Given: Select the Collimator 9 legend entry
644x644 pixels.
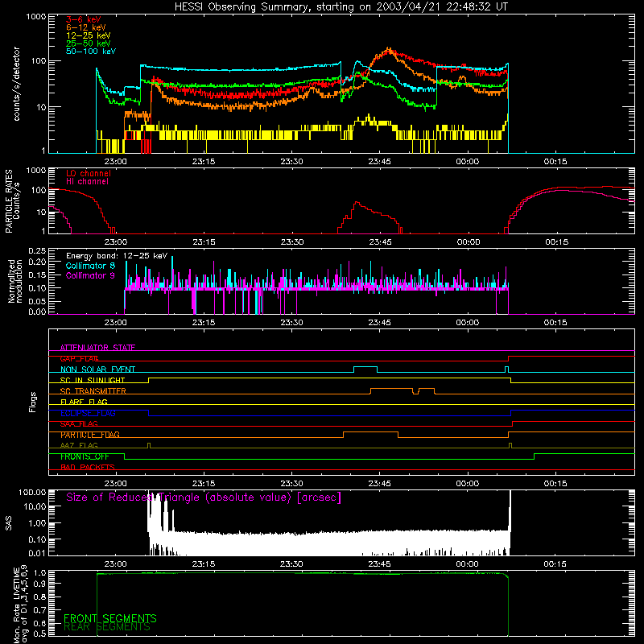Looking at the screenshot, I should tap(90, 275).
